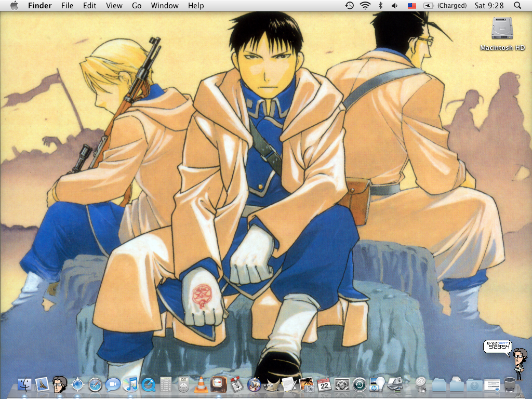Open the volume control in menu bar
The height and width of the screenshot is (399, 532).
click(x=395, y=5)
